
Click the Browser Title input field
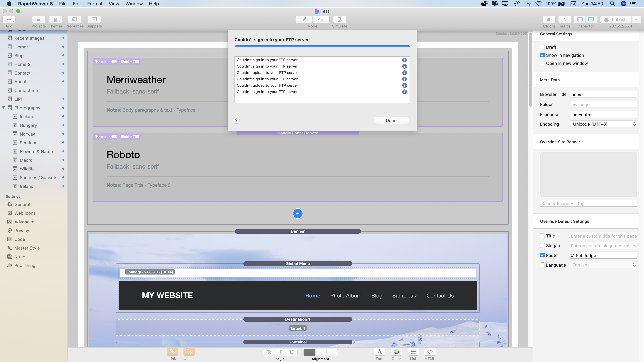click(x=603, y=94)
